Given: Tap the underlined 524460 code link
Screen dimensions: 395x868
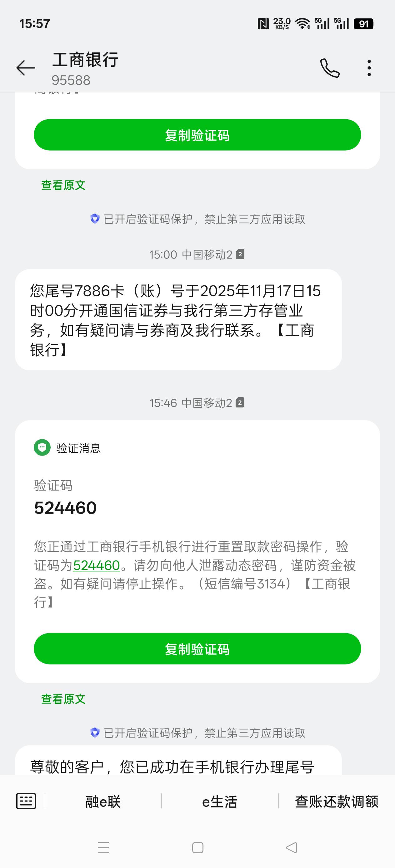Looking at the screenshot, I should click(97, 565).
